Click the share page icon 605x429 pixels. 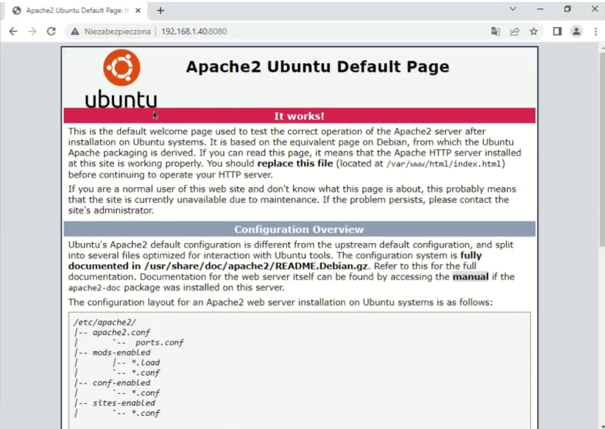point(514,31)
